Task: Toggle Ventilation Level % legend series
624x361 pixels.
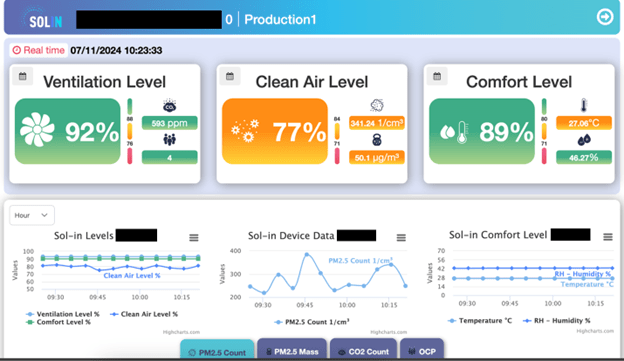Action: tap(63, 314)
